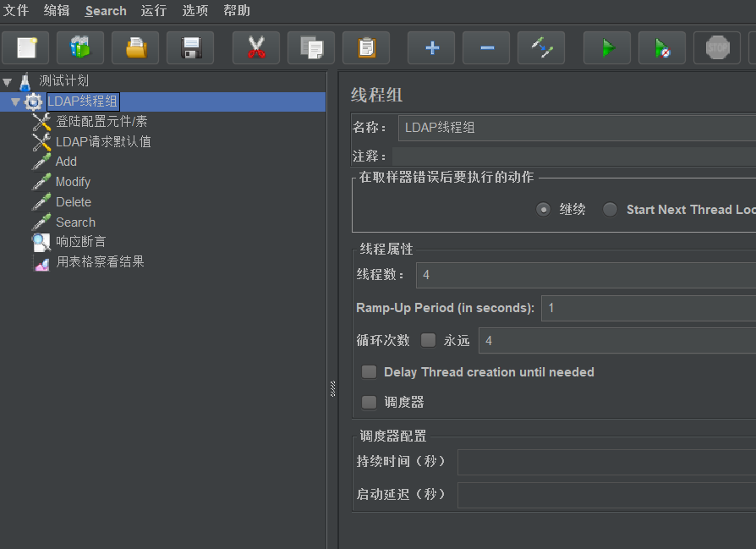Select the Add sampler
This screenshot has width=756, height=549.
(66, 162)
